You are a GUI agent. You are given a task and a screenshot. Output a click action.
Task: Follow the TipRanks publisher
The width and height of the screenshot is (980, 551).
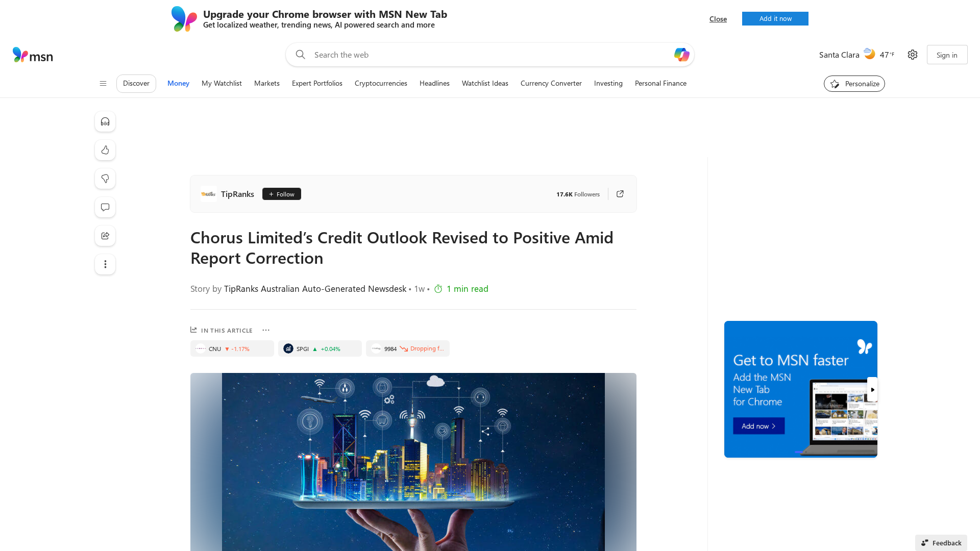tap(281, 194)
